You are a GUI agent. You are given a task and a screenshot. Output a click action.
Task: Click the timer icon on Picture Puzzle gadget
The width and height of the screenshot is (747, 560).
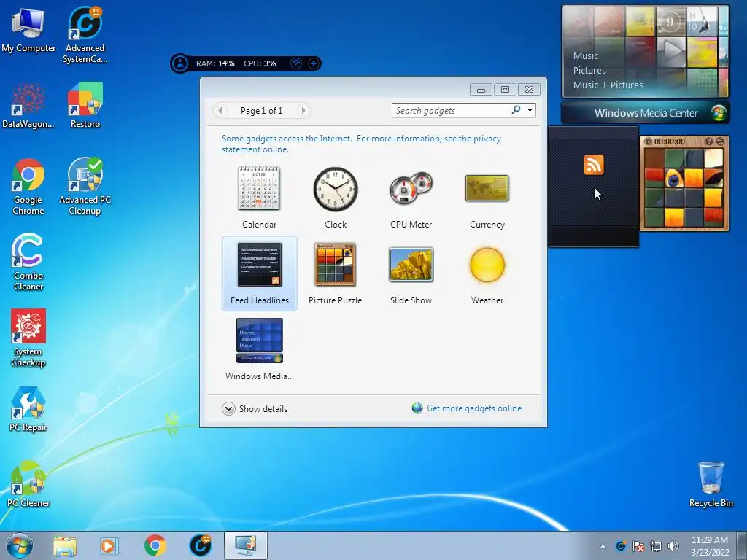pos(648,141)
